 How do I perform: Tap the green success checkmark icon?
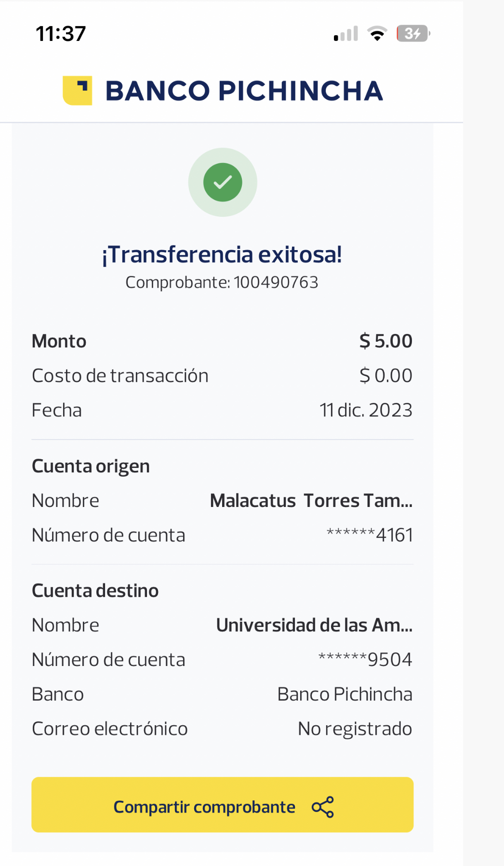[223, 182]
